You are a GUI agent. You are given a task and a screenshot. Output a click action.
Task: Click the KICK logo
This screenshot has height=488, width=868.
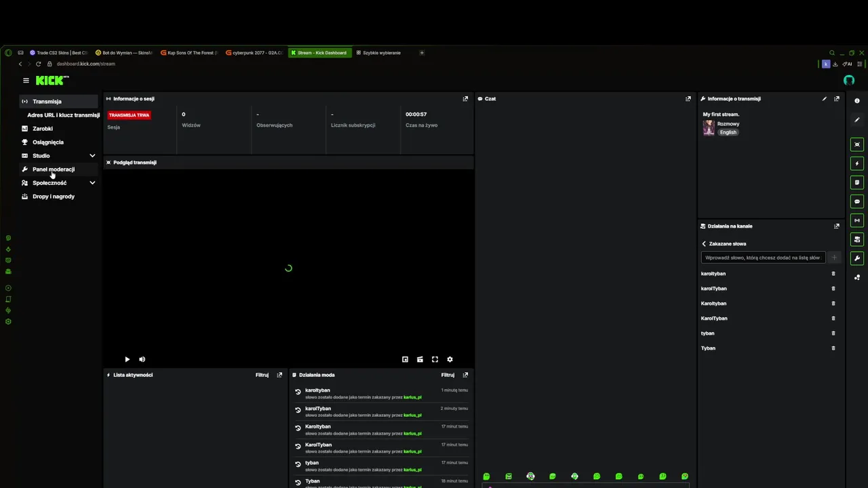[52, 80]
